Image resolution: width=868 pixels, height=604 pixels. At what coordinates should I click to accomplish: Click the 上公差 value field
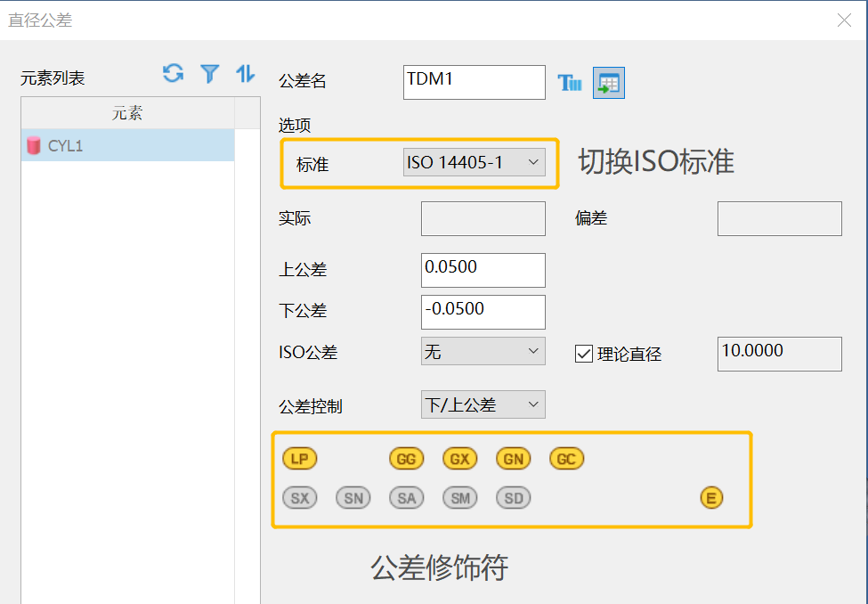(483, 270)
